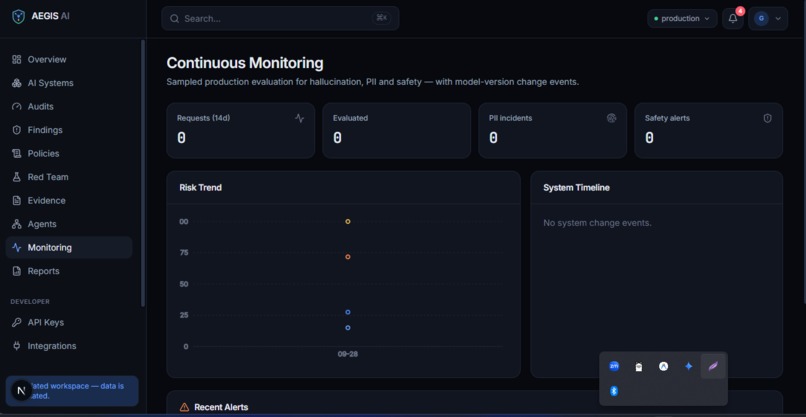Click the topmost yellow Risk Trend point

coord(348,222)
